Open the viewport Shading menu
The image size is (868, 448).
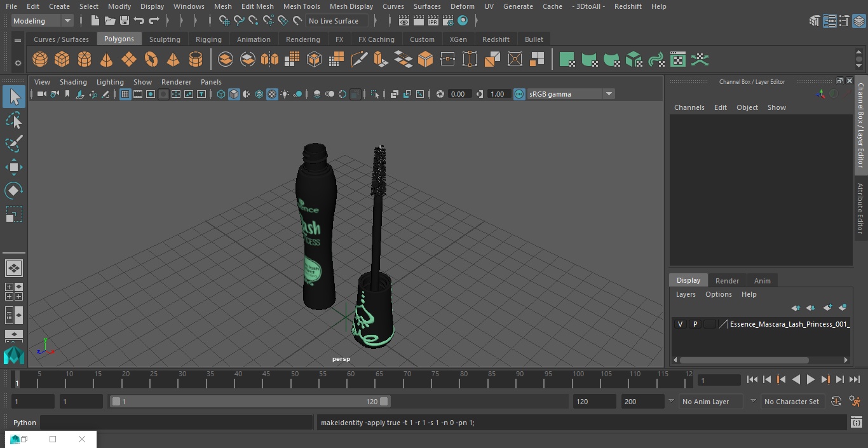pyautogui.click(x=73, y=82)
